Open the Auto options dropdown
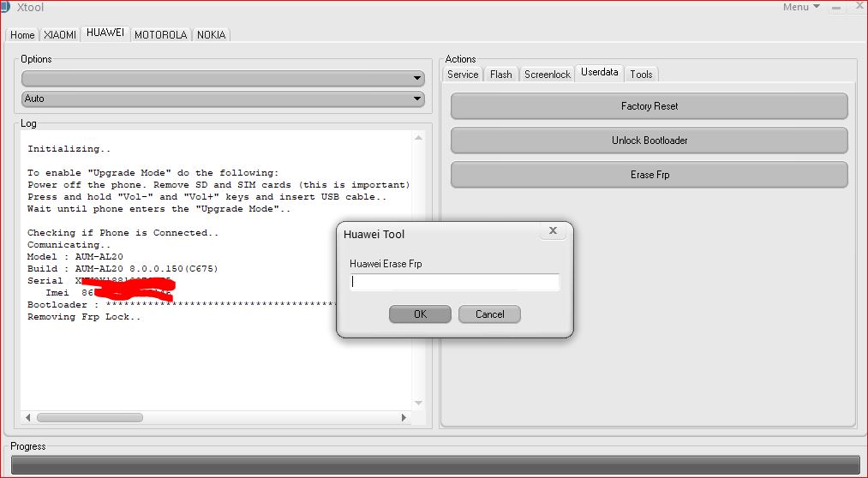The height and width of the screenshot is (478, 868). [223, 99]
